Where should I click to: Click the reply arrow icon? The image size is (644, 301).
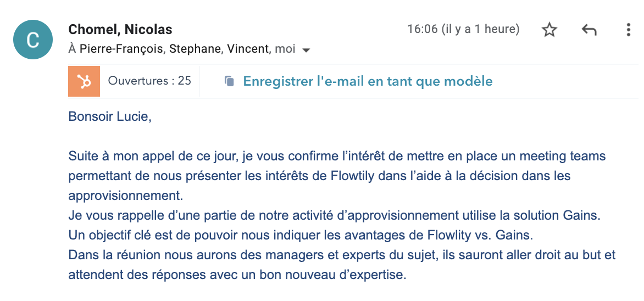pos(589,30)
